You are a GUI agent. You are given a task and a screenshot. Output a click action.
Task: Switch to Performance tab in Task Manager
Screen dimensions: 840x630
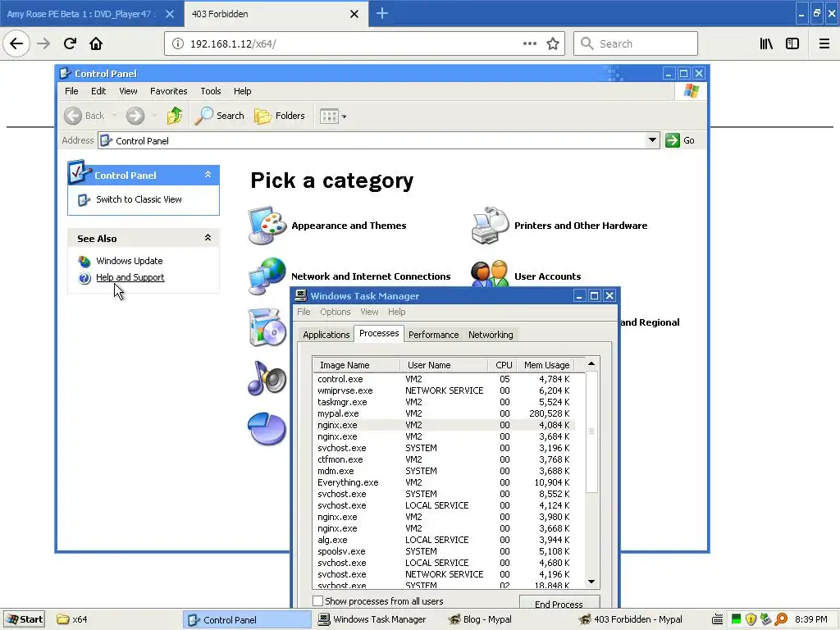click(x=433, y=335)
